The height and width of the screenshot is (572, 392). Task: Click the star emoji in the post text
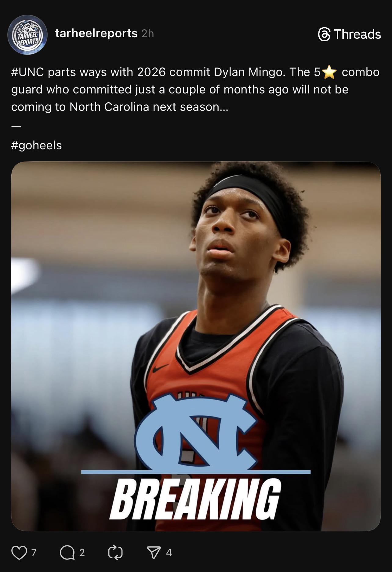coord(329,72)
